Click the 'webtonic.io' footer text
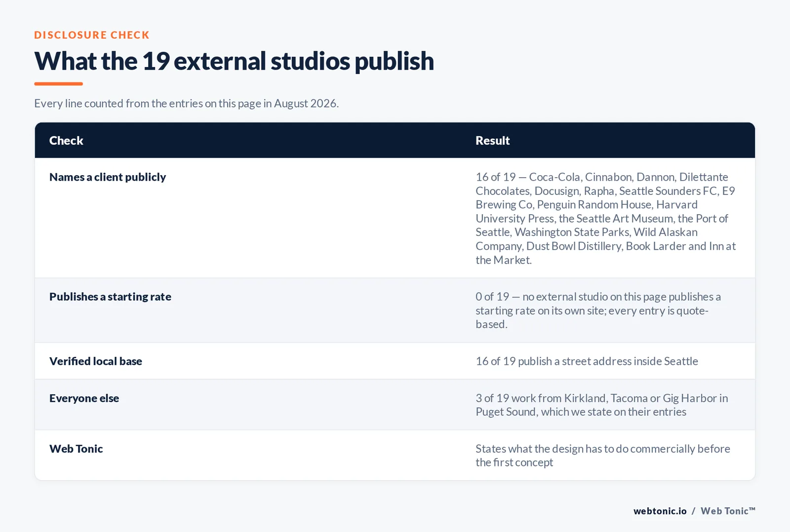The height and width of the screenshot is (532, 790). [660, 511]
